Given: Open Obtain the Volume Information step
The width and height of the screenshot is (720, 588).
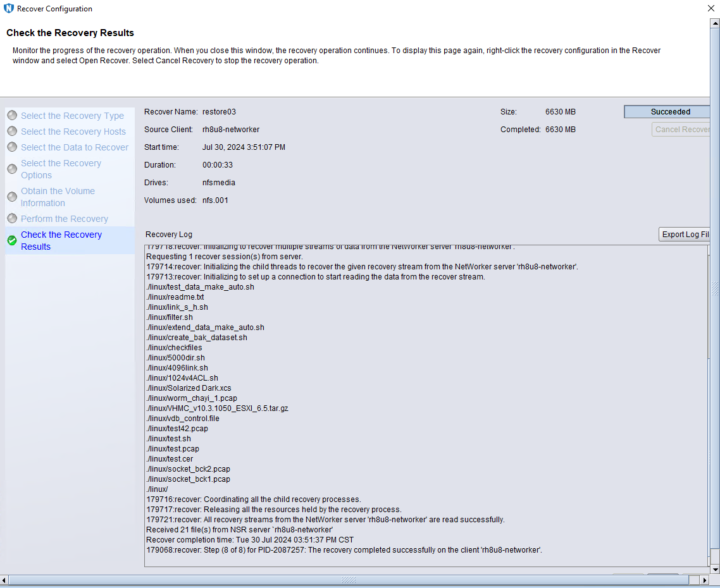Looking at the screenshot, I should [x=58, y=197].
